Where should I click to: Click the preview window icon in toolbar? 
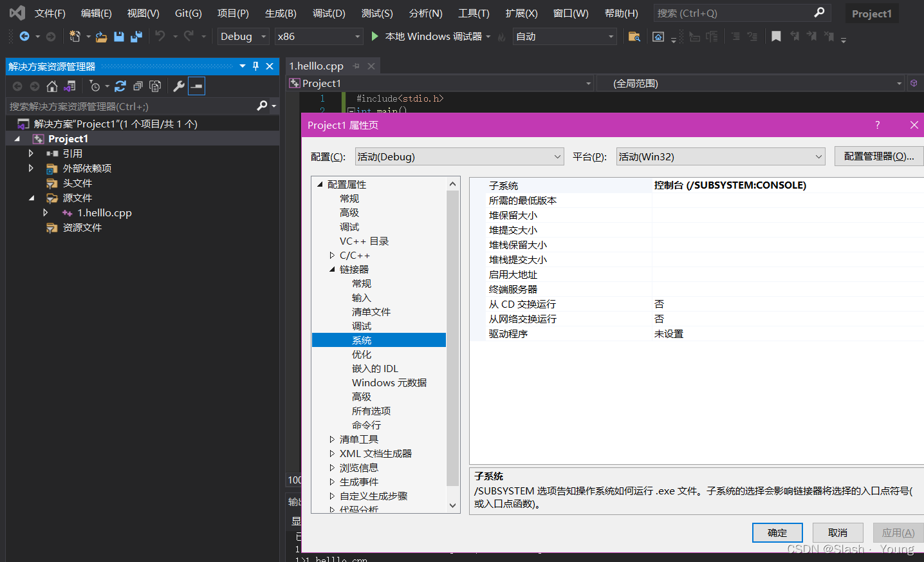(658, 37)
